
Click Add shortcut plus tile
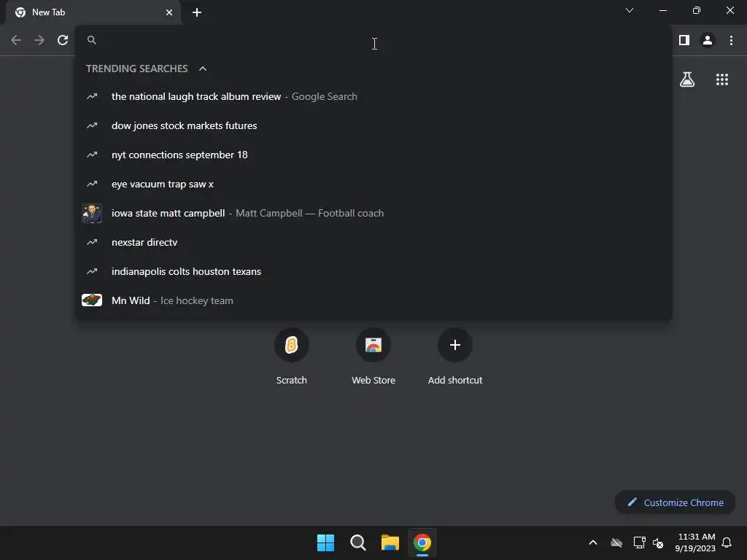coord(455,356)
